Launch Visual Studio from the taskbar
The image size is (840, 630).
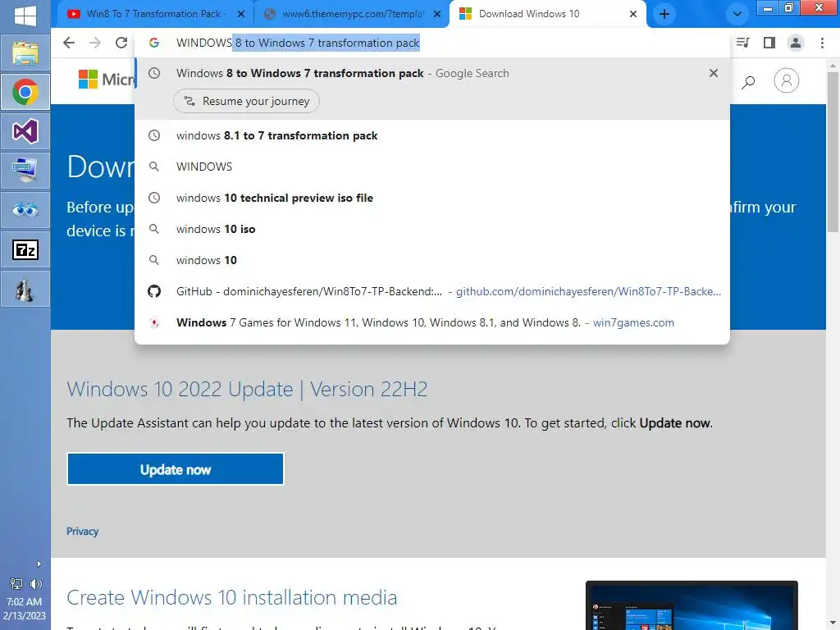click(25, 131)
